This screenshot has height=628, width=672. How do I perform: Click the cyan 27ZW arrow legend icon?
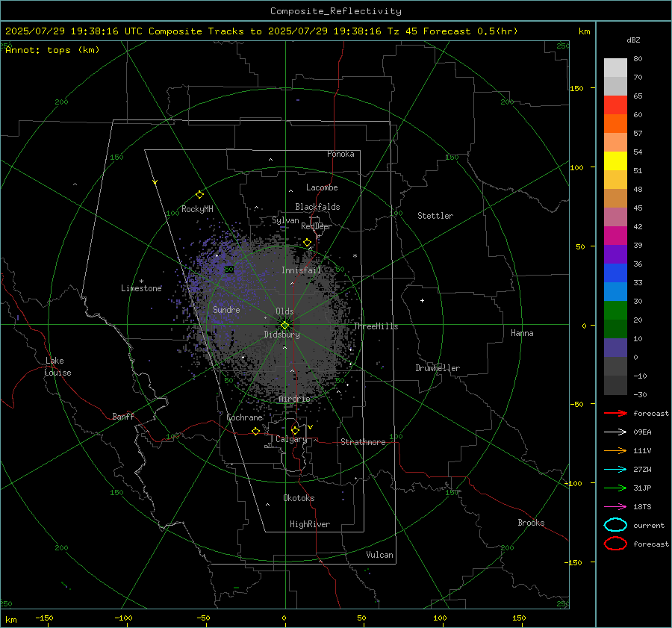pos(615,470)
